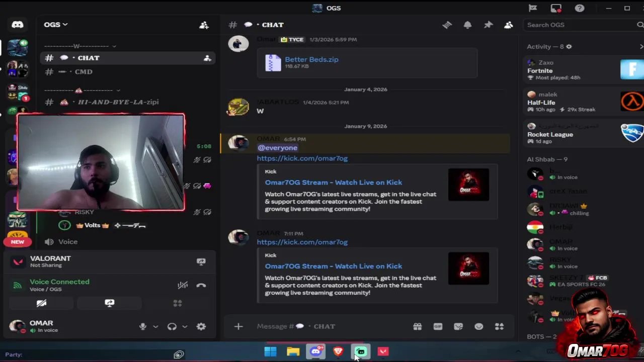Create invite icon on CHAT channel row

pyautogui.click(x=207, y=58)
